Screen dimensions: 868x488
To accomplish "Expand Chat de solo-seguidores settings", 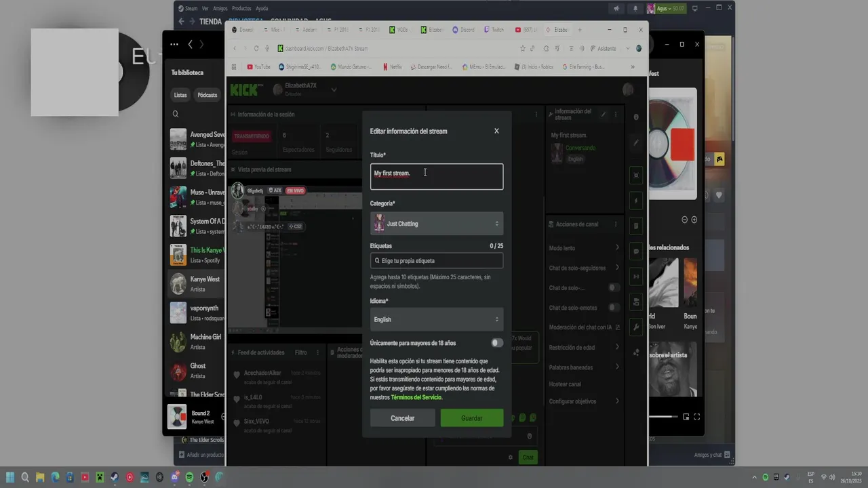I will click(x=585, y=268).
